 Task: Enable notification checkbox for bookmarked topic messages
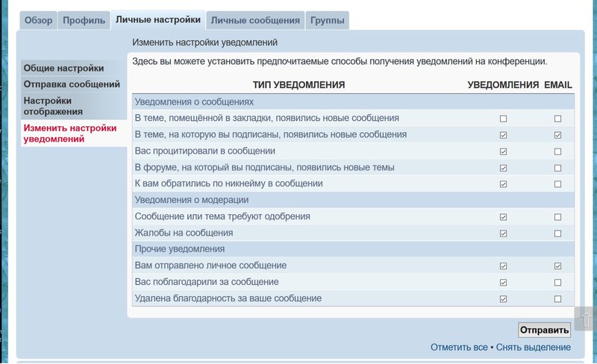(x=503, y=119)
